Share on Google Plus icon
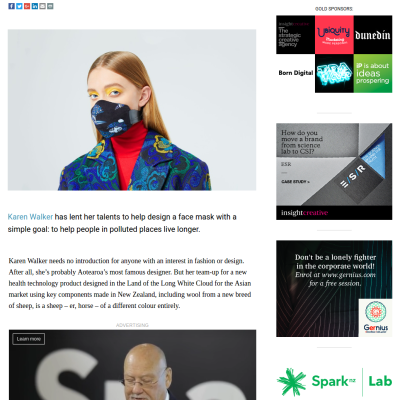The height and width of the screenshot is (400, 400). (x=27, y=6)
